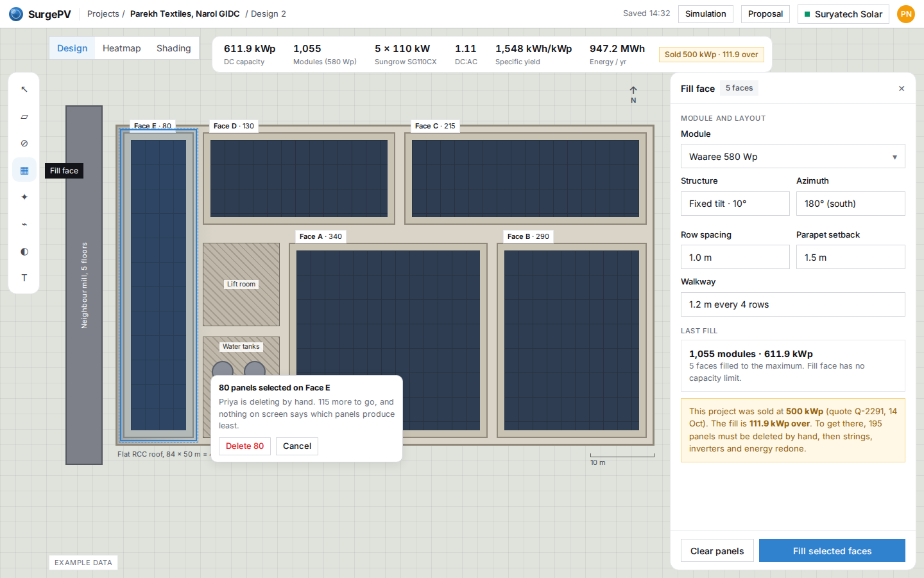Click the Sold 500 kWp warning badge
Screen dimensions: 924x578
coord(711,55)
